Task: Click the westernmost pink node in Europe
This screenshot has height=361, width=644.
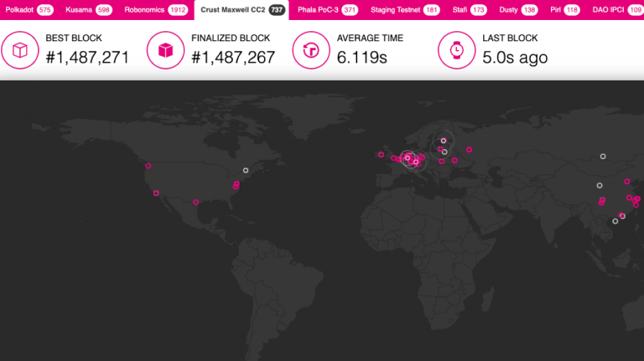Action: tap(381, 154)
